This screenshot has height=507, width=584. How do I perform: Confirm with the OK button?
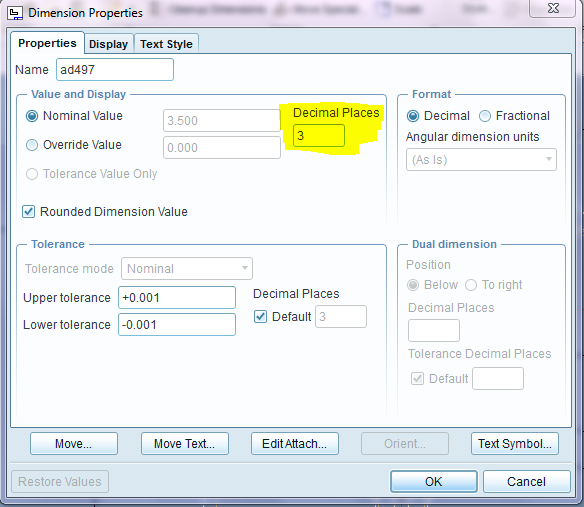(x=434, y=481)
